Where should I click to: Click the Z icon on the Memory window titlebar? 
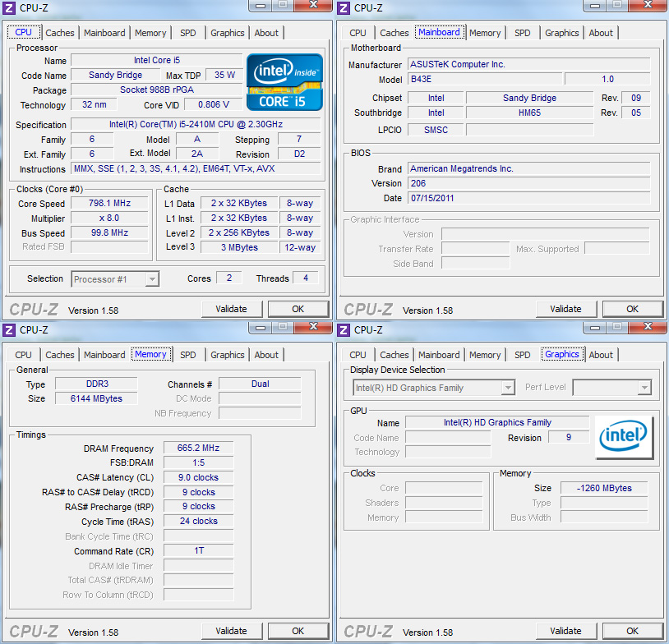pos(8,330)
